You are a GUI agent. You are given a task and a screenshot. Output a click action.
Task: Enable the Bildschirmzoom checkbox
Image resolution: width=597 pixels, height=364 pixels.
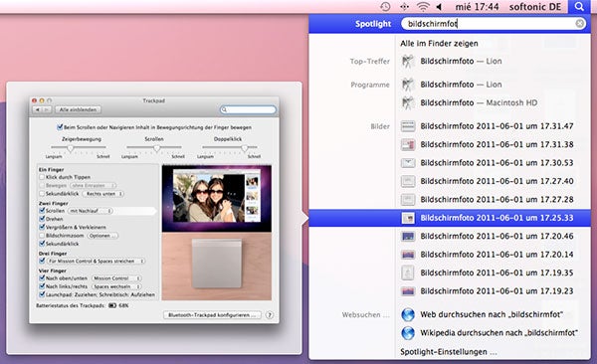[42, 236]
